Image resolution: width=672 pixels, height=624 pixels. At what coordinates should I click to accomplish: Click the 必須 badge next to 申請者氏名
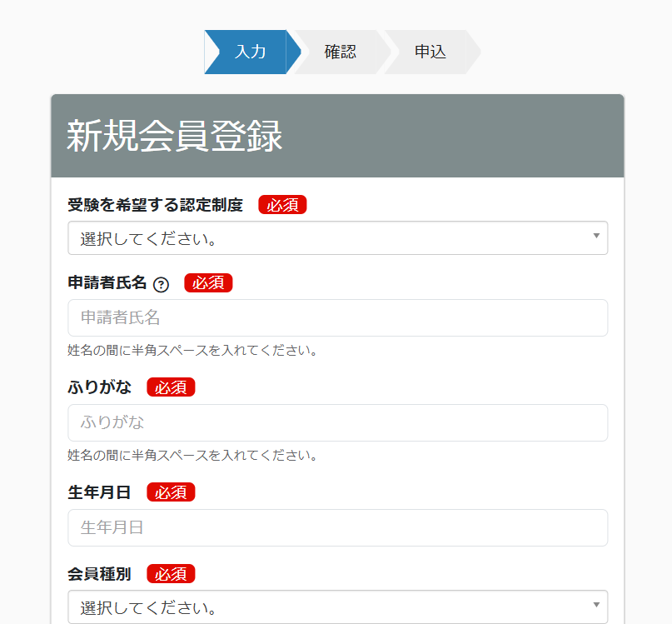click(208, 283)
